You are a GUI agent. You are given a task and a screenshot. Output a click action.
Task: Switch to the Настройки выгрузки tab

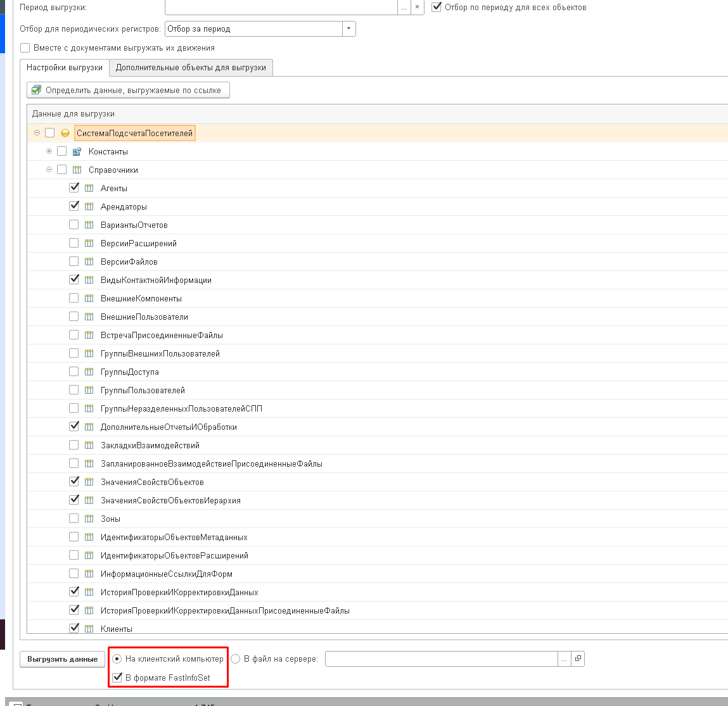tap(65, 68)
